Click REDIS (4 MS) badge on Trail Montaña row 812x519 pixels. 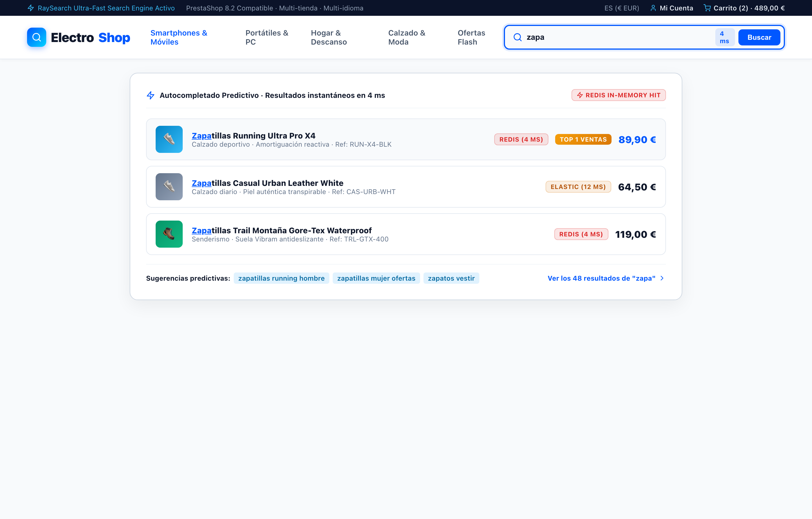click(x=581, y=234)
